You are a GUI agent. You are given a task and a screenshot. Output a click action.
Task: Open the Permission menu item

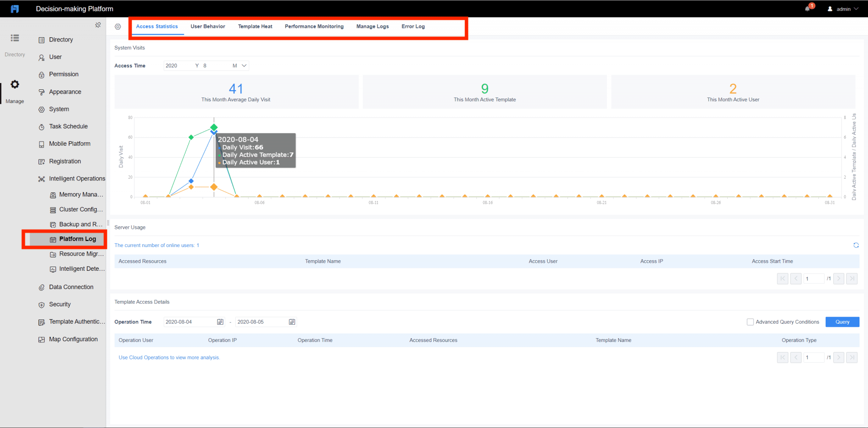tap(64, 74)
